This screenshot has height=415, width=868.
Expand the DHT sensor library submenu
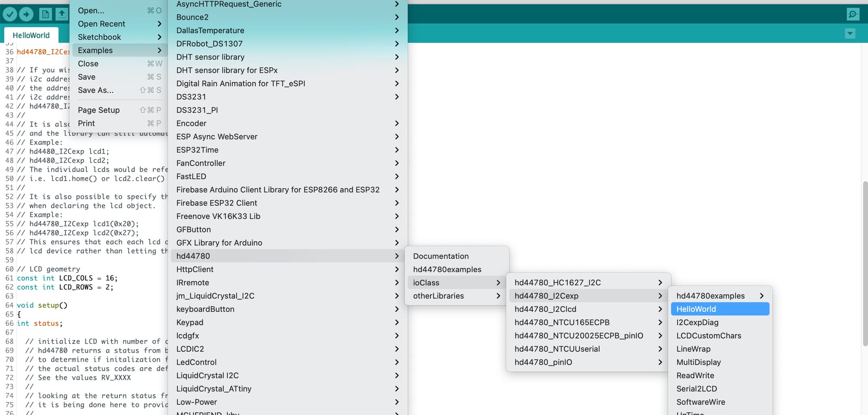coord(288,57)
